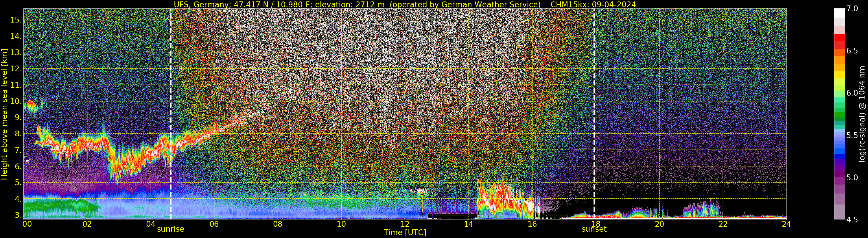Click the '14' time tick label
This screenshot has width=868, height=238.
tap(468, 224)
